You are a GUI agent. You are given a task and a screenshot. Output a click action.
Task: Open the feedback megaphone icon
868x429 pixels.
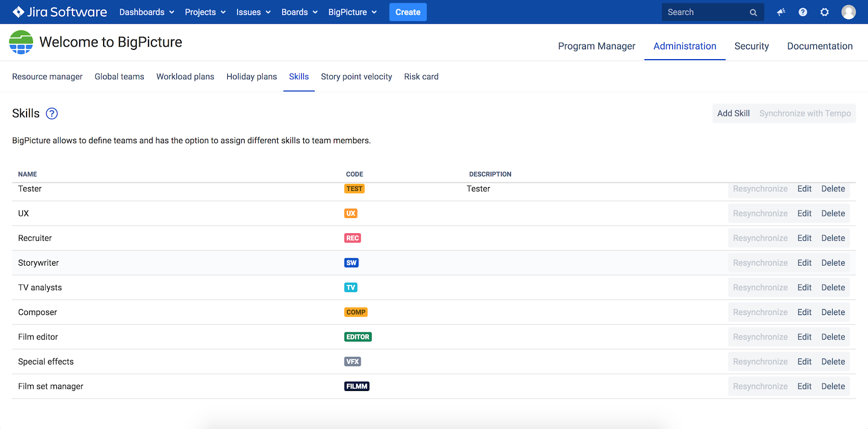781,12
